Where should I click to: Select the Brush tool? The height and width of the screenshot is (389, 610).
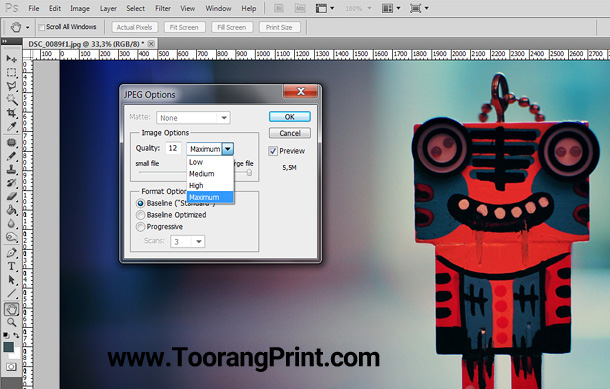point(11,156)
